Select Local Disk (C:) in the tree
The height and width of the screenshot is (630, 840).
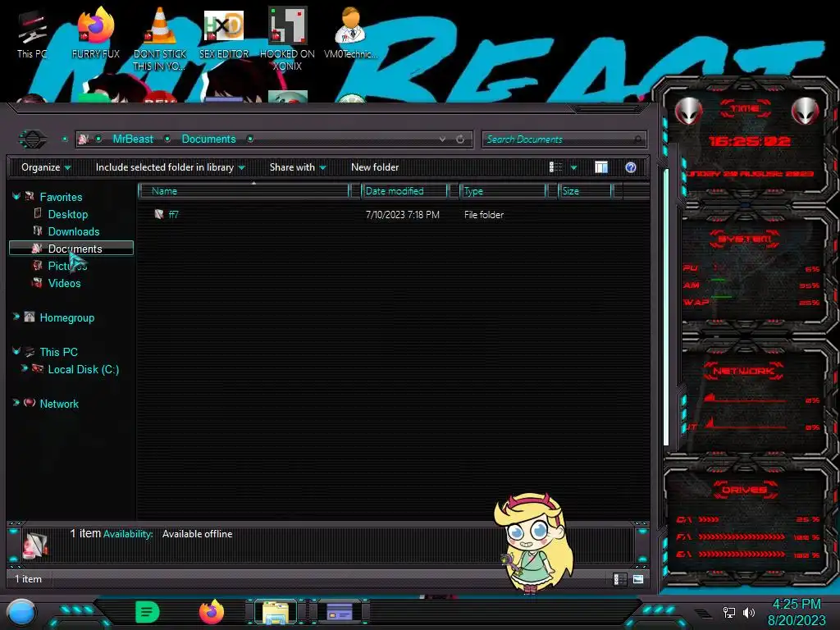pos(83,369)
